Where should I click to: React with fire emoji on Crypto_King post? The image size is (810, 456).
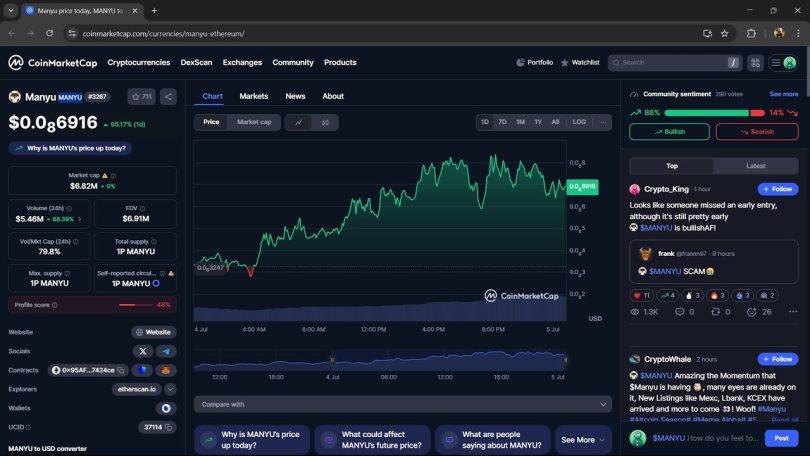tap(718, 295)
